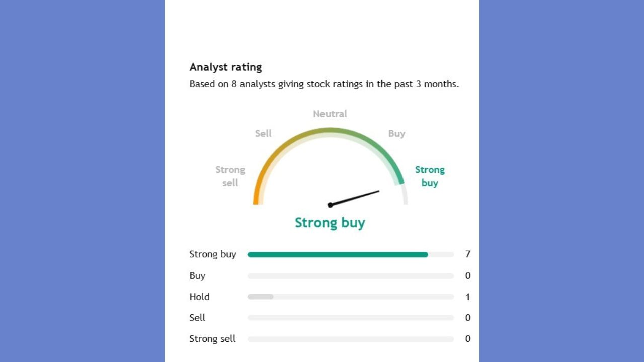The image size is (644, 362).
Task: Click the Sell row label in the breakdown list
Action: click(197, 318)
